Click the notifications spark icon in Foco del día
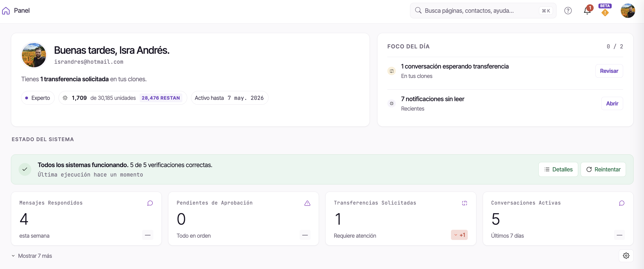Viewport: 644px width, 269px height. point(392,103)
